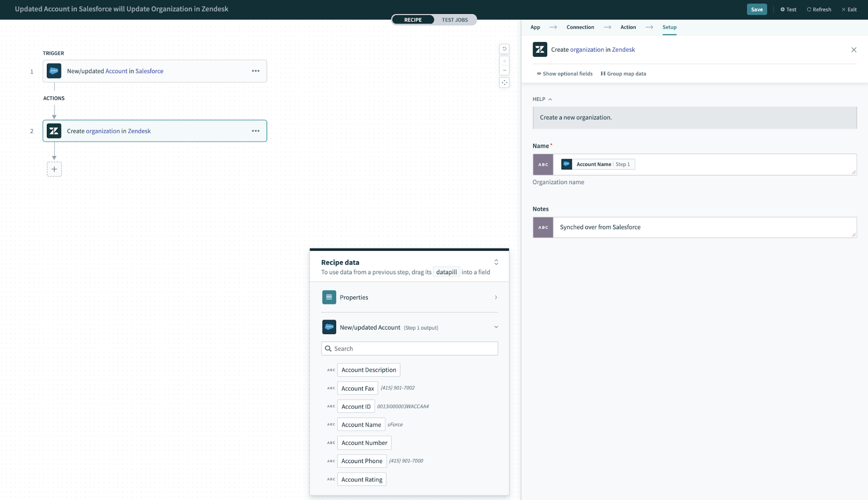Collapse the Recipe data panel
868x500 pixels.
pyautogui.click(x=496, y=262)
